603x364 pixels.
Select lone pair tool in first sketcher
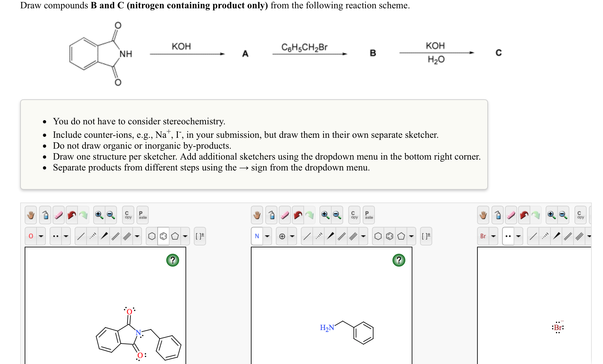pyautogui.click(x=56, y=236)
